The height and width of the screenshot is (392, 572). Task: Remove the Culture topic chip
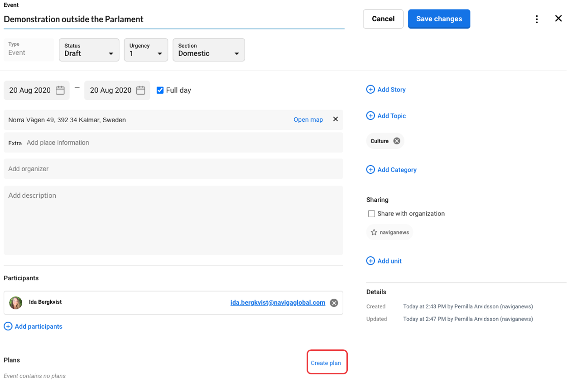click(396, 140)
